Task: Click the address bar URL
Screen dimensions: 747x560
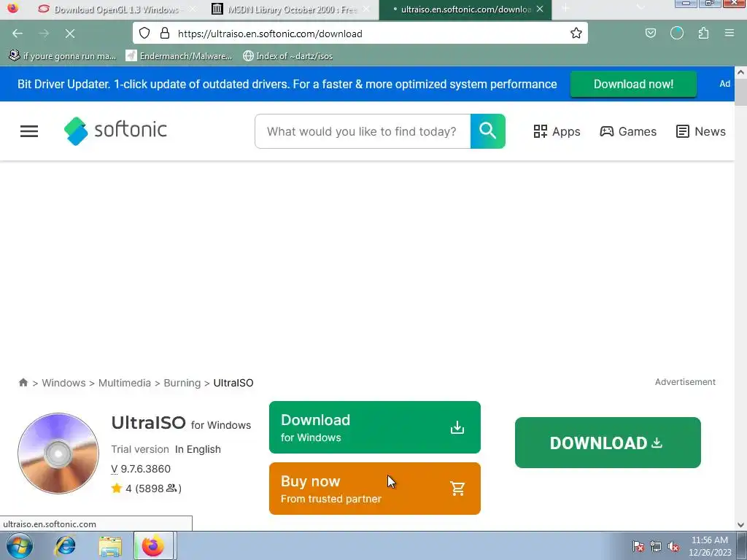Action: pyautogui.click(x=270, y=34)
